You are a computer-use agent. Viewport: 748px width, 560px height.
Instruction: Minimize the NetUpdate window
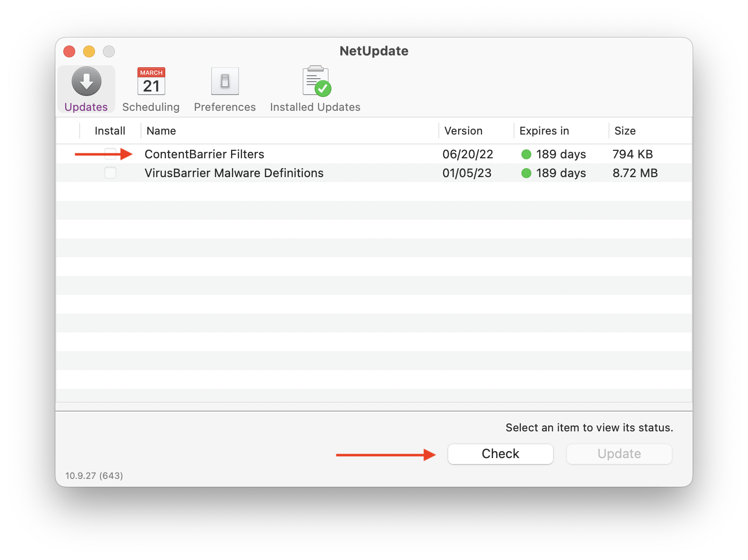click(89, 51)
